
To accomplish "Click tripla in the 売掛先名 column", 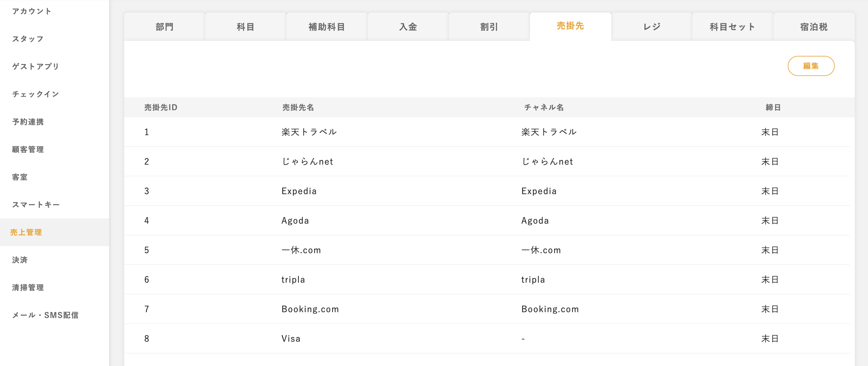I will pyautogui.click(x=293, y=280).
